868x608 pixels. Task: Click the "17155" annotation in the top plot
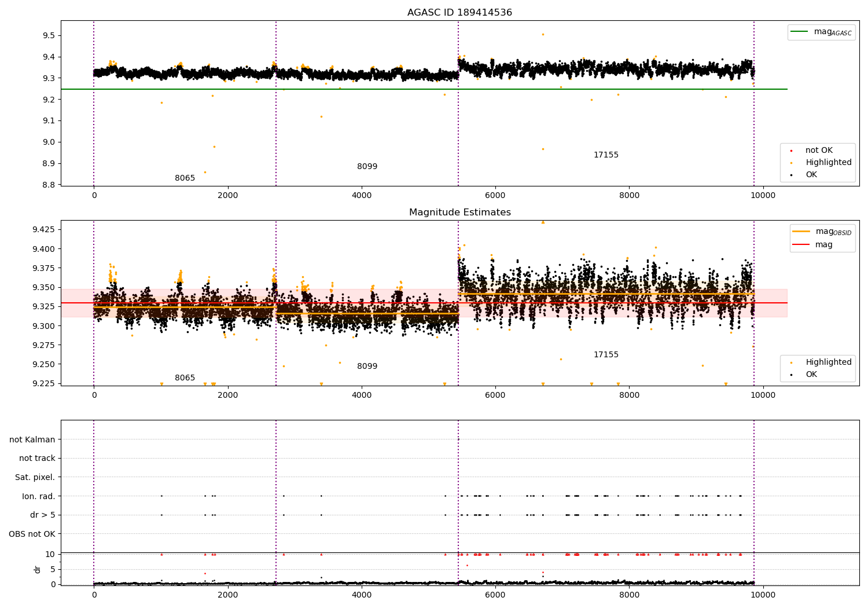(x=606, y=155)
